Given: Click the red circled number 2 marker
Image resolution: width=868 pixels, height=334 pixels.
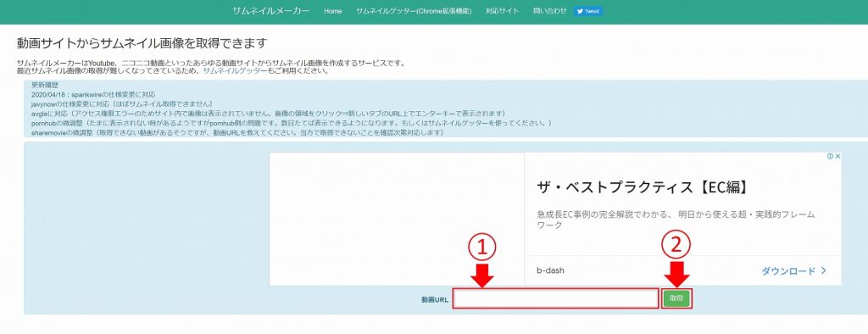Looking at the screenshot, I should pos(676,246).
